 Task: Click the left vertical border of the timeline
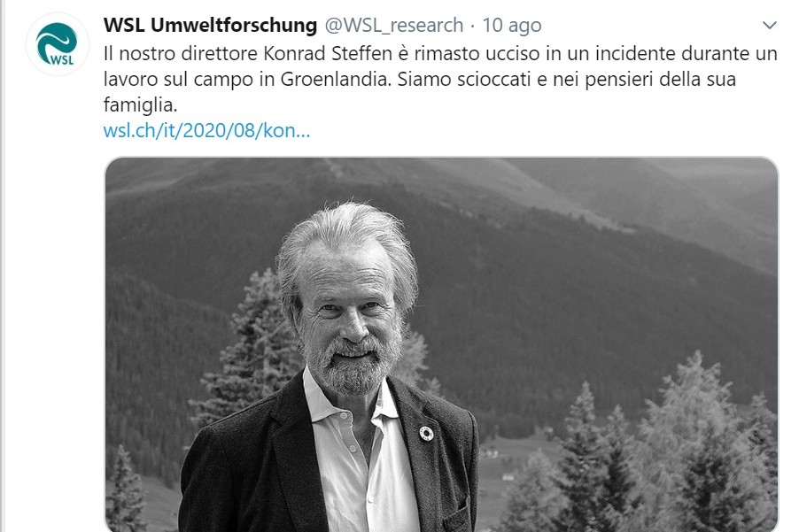(x=2, y=266)
